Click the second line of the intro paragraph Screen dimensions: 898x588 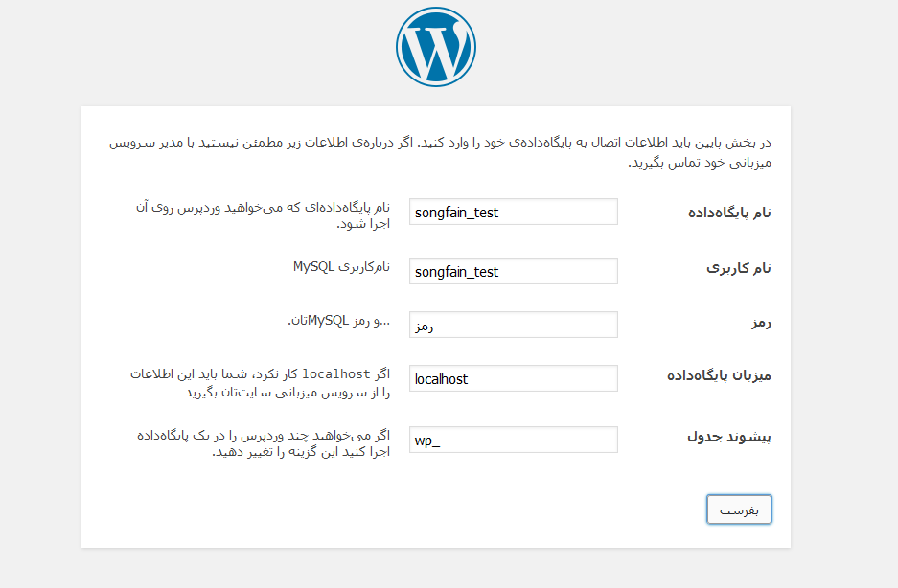click(700, 163)
